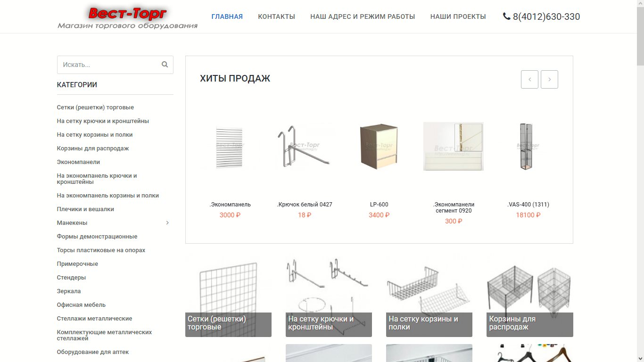Open the LP-600 counter product image
Image resolution: width=644 pixels, height=362 pixels.
coord(379,146)
